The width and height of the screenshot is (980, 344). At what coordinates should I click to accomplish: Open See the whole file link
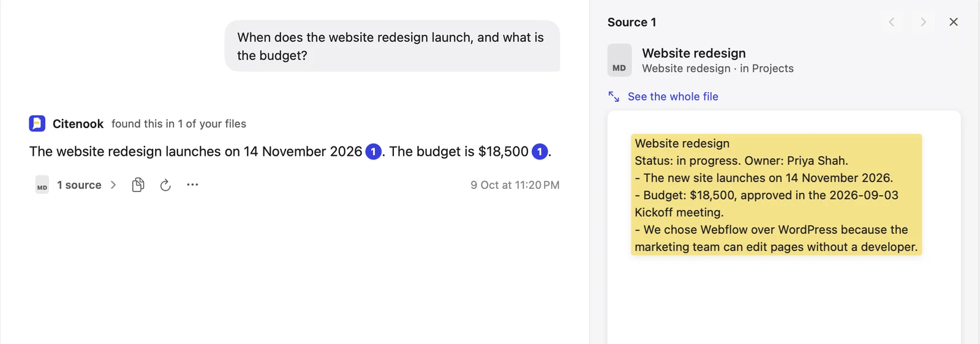pyautogui.click(x=673, y=96)
